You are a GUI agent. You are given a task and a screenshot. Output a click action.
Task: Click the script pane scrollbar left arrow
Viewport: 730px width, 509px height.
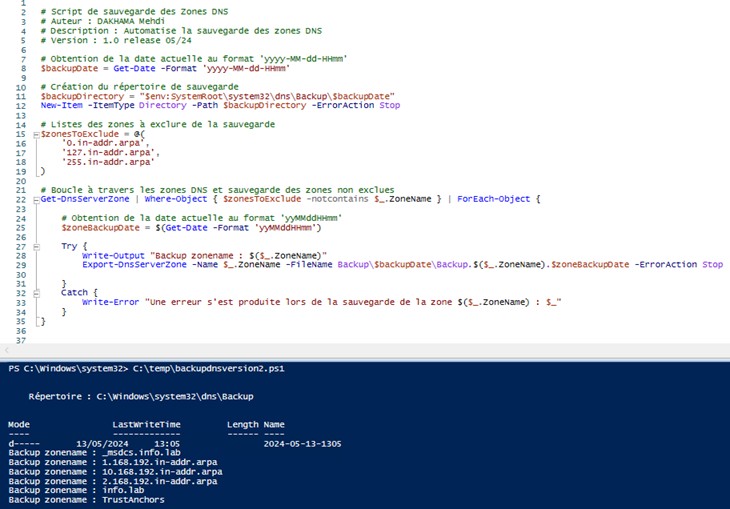click(x=7, y=350)
